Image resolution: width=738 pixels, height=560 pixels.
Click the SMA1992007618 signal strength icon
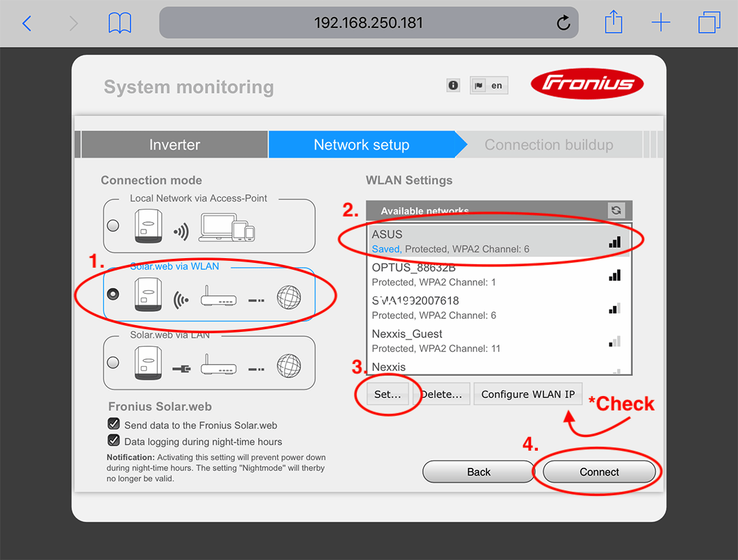point(615,309)
